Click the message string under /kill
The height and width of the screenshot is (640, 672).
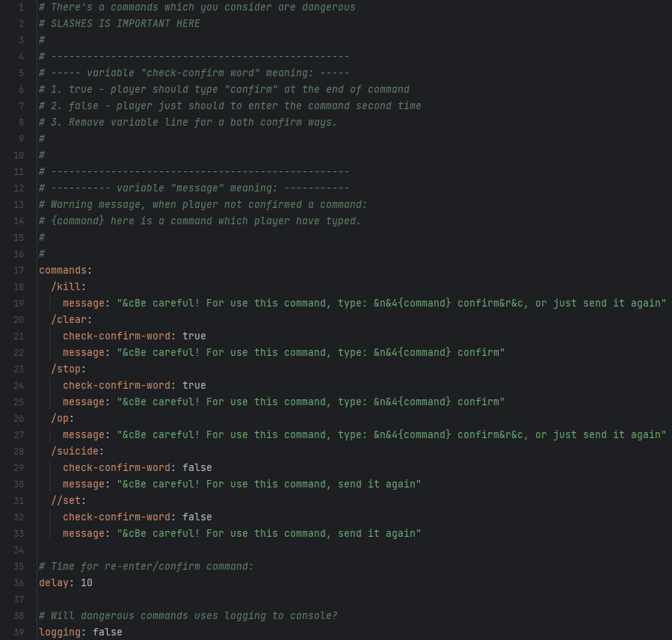click(x=391, y=303)
